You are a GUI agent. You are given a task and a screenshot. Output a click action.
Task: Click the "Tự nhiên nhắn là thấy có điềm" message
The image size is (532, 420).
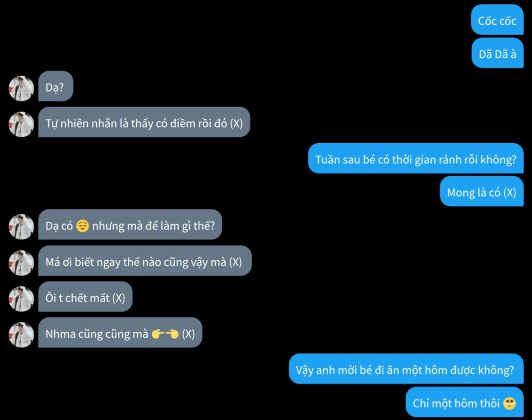[x=144, y=122]
